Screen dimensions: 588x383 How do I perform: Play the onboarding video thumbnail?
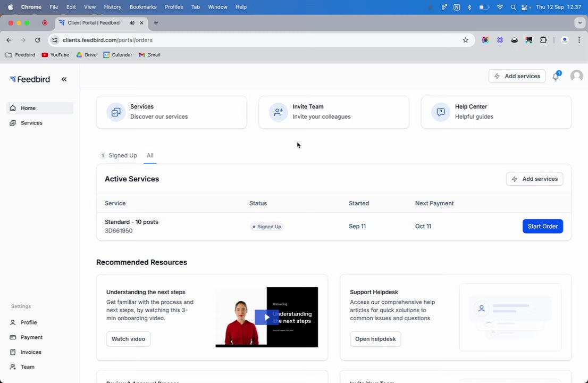pyautogui.click(x=267, y=318)
